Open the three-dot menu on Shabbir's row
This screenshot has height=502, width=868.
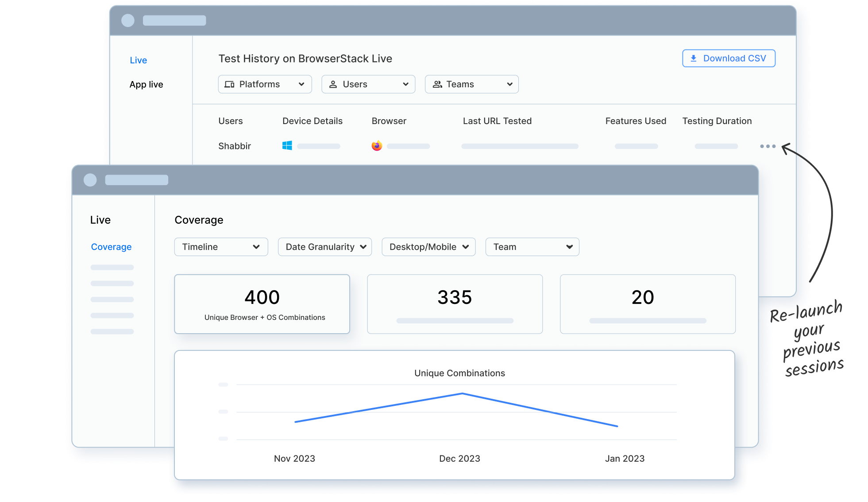tap(768, 146)
